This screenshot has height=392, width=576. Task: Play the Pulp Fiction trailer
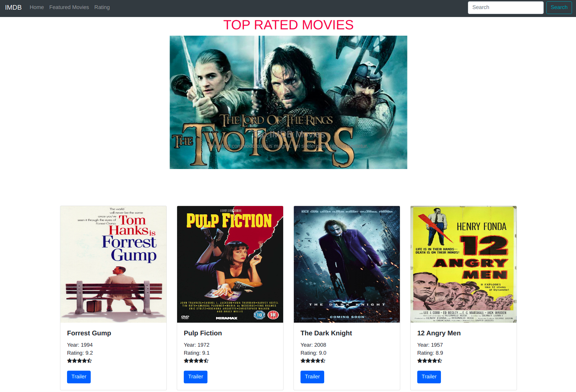click(x=195, y=377)
